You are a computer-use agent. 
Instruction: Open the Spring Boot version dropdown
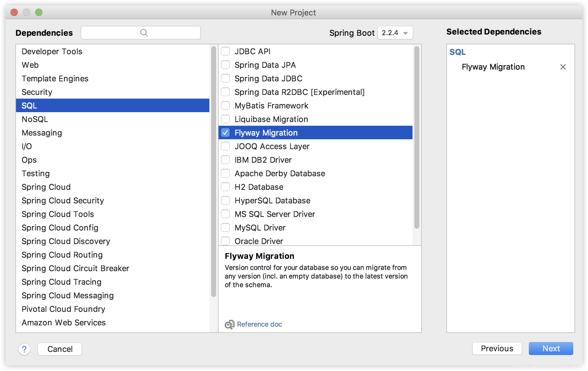click(x=395, y=33)
